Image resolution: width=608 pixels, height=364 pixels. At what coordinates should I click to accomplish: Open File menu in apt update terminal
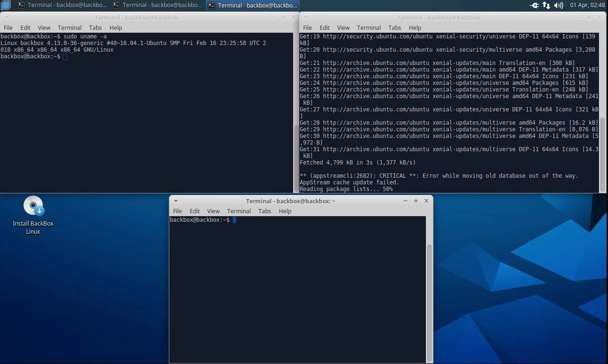pyautogui.click(x=307, y=27)
